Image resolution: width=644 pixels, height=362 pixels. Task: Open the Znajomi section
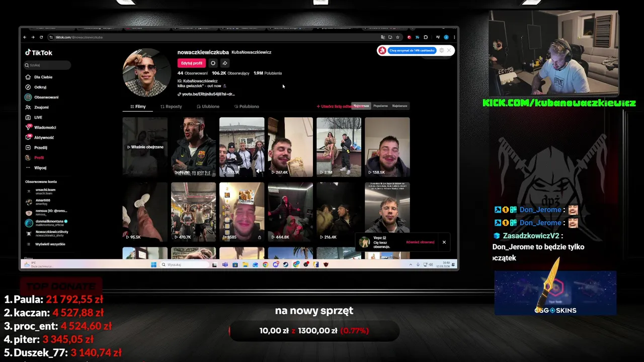[37, 107]
